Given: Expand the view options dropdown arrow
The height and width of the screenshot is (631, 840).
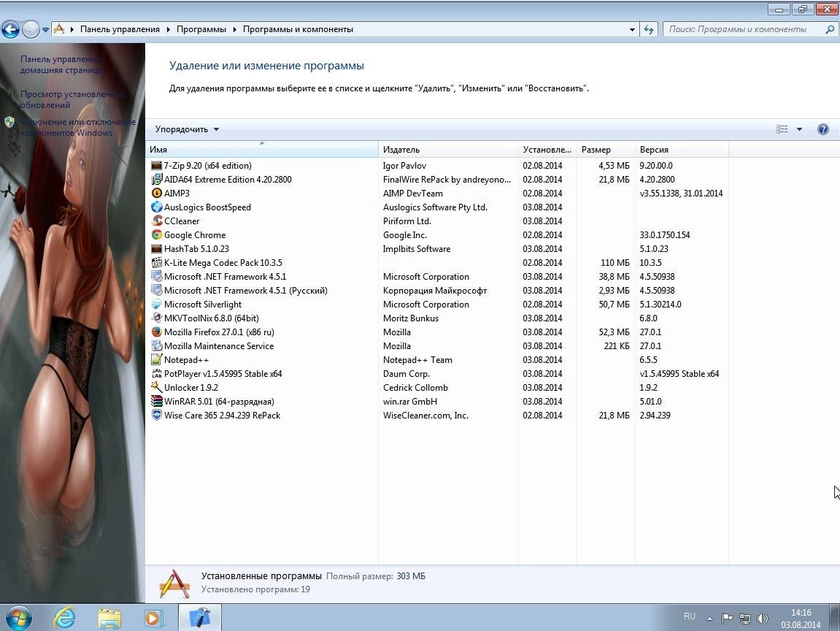Looking at the screenshot, I should click(799, 129).
